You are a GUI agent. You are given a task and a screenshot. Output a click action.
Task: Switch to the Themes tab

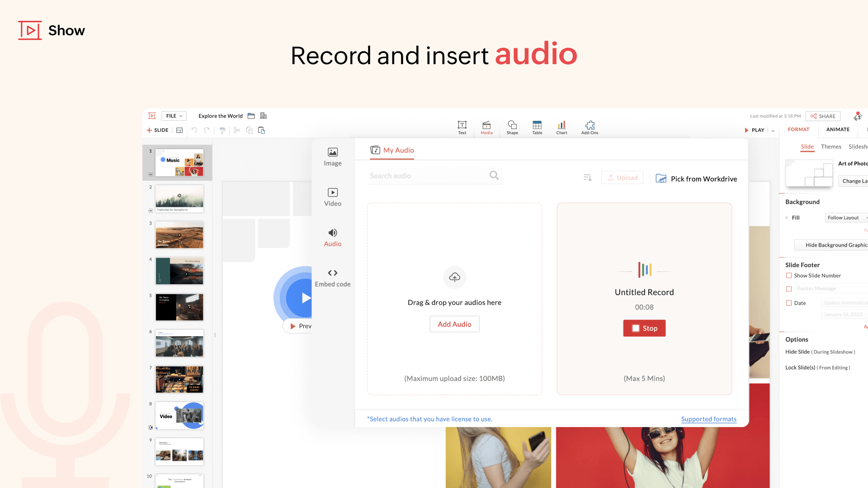pyautogui.click(x=831, y=146)
